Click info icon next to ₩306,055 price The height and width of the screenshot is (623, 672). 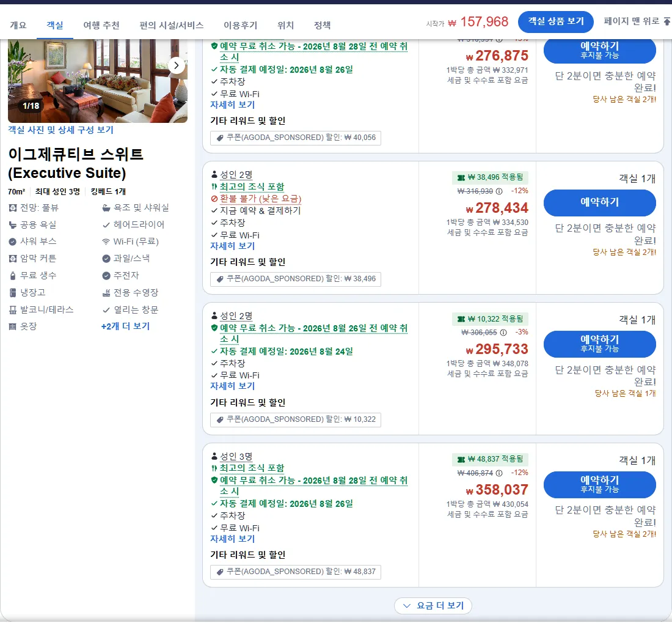pyautogui.click(x=503, y=333)
